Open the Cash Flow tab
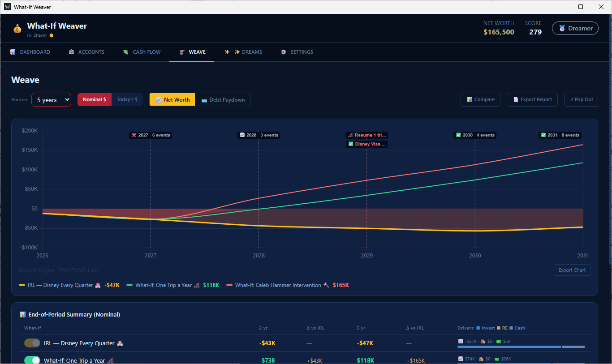612x364 pixels. coord(142,52)
